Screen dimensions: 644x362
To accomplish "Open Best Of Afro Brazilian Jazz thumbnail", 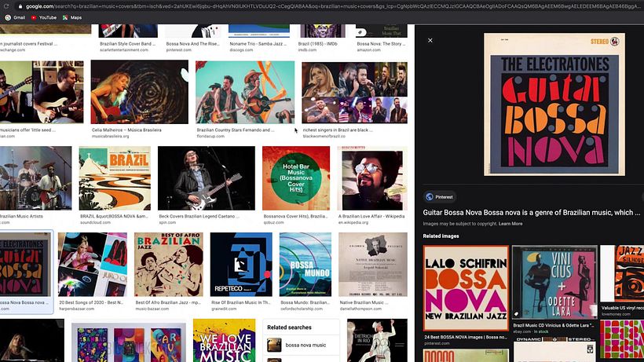I will tap(168, 265).
